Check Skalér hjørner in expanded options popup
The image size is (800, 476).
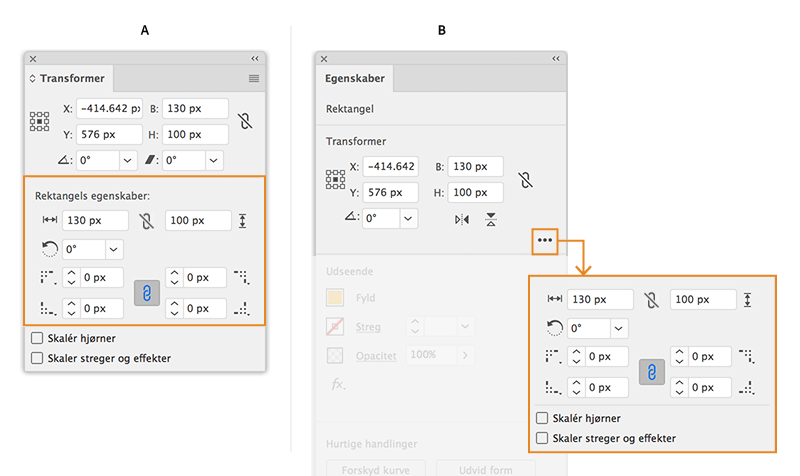pos(543,419)
